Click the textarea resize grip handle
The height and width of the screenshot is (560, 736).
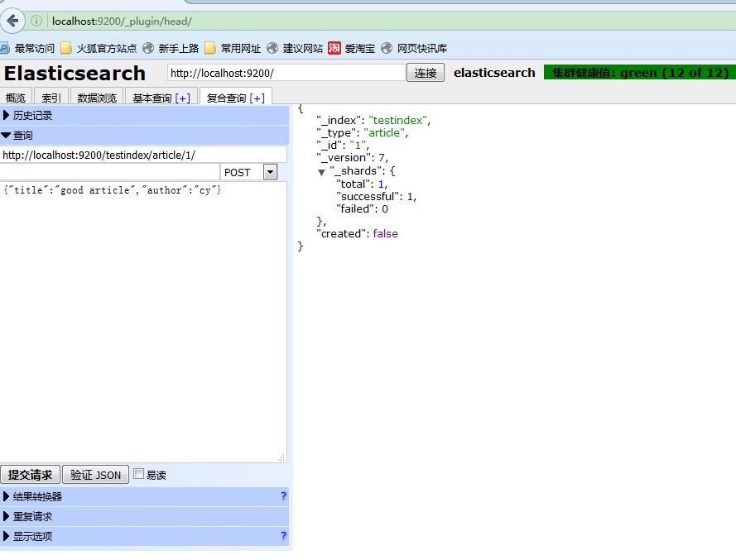281,457
